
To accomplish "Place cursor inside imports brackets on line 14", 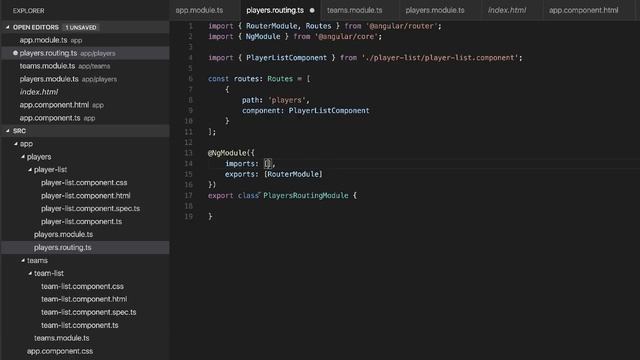I will [267, 164].
